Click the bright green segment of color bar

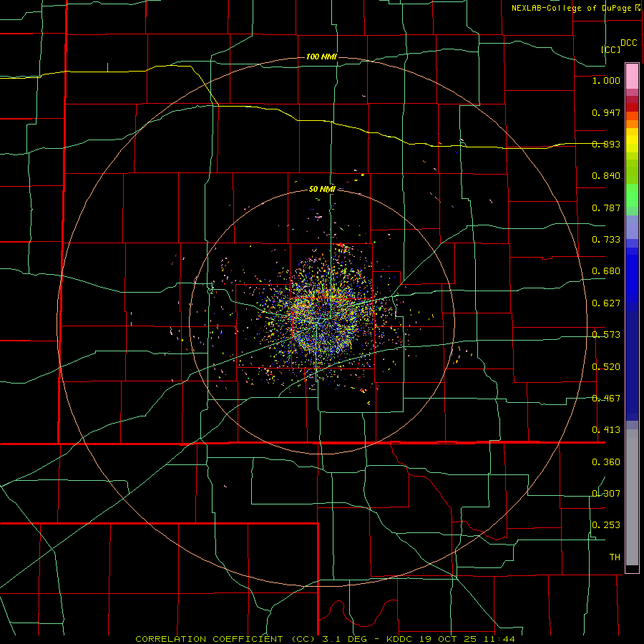click(632, 195)
